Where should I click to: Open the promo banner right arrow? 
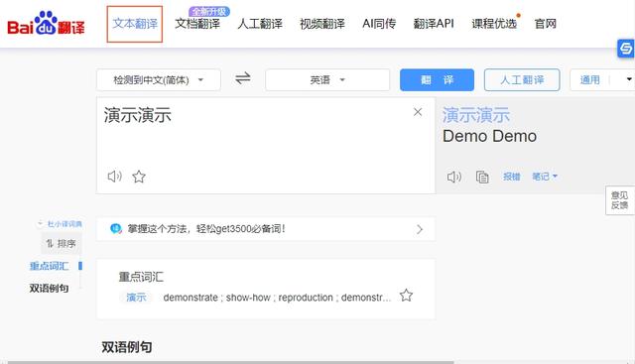tap(420, 229)
